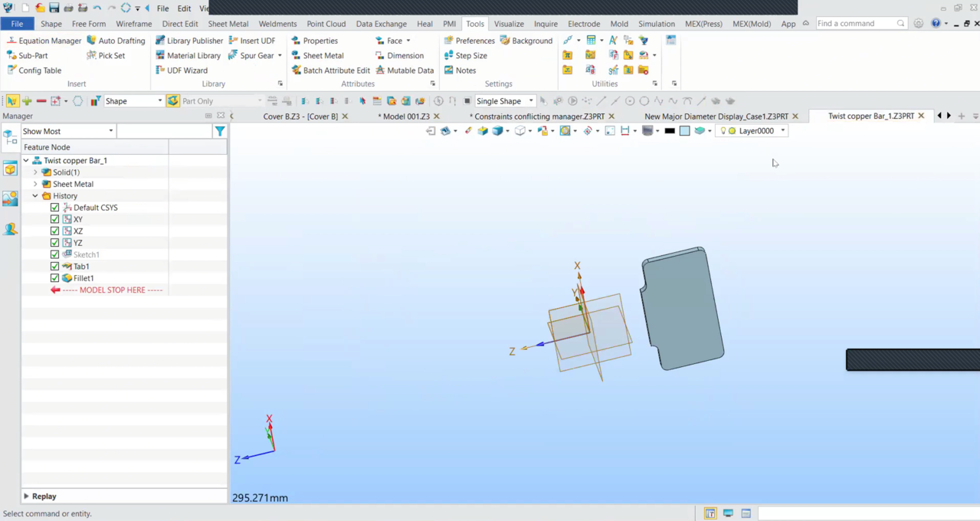Expand the Solid(1) tree node
Image resolution: width=980 pixels, height=521 pixels.
35,172
